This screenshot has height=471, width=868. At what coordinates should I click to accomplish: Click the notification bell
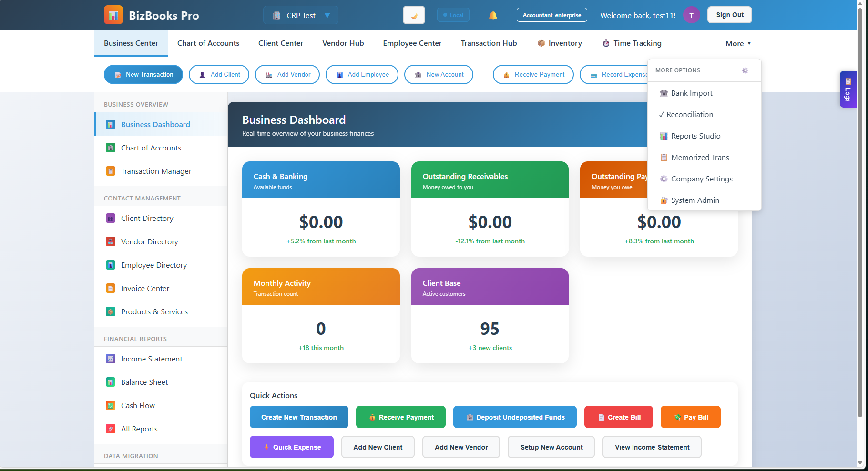(493, 15)
